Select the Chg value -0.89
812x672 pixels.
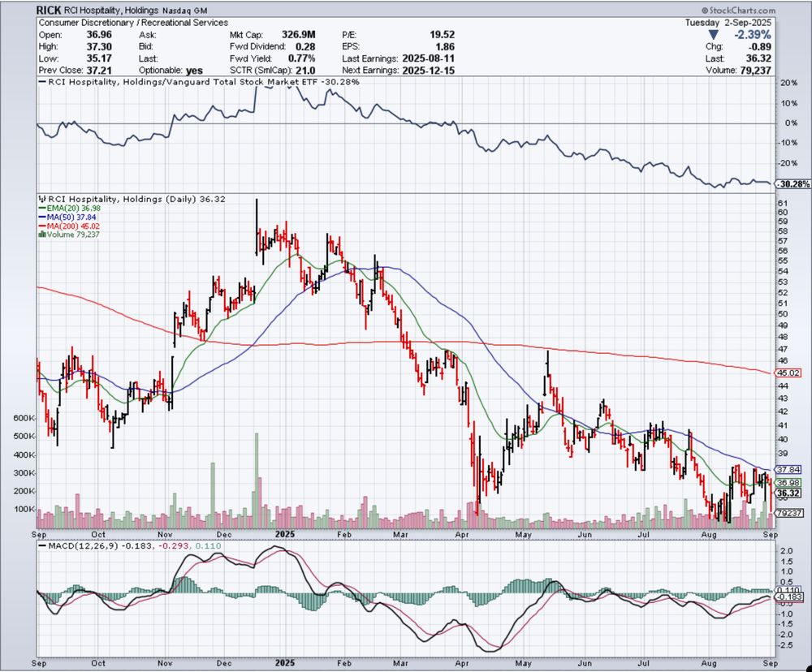[x=760, y=46]
